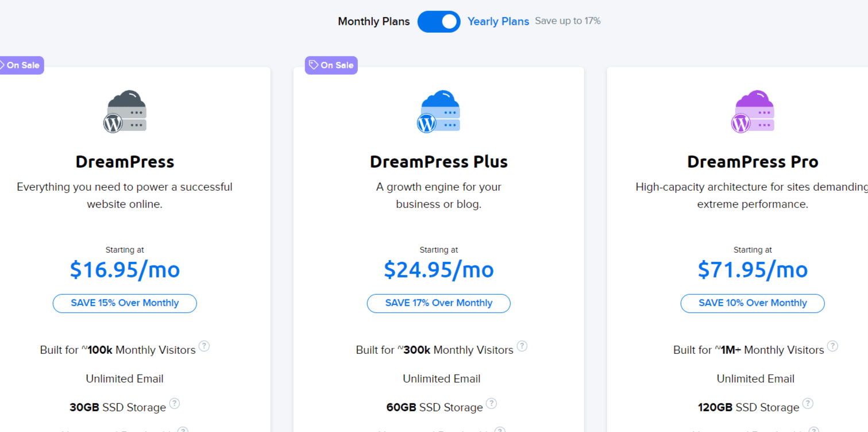
Task: Select the DreamPress Plus plan heading
Action: click(x=439, y=162)
